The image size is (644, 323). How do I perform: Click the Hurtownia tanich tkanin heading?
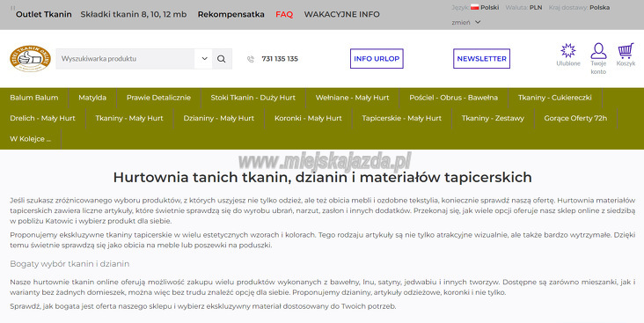pos(322,178)
